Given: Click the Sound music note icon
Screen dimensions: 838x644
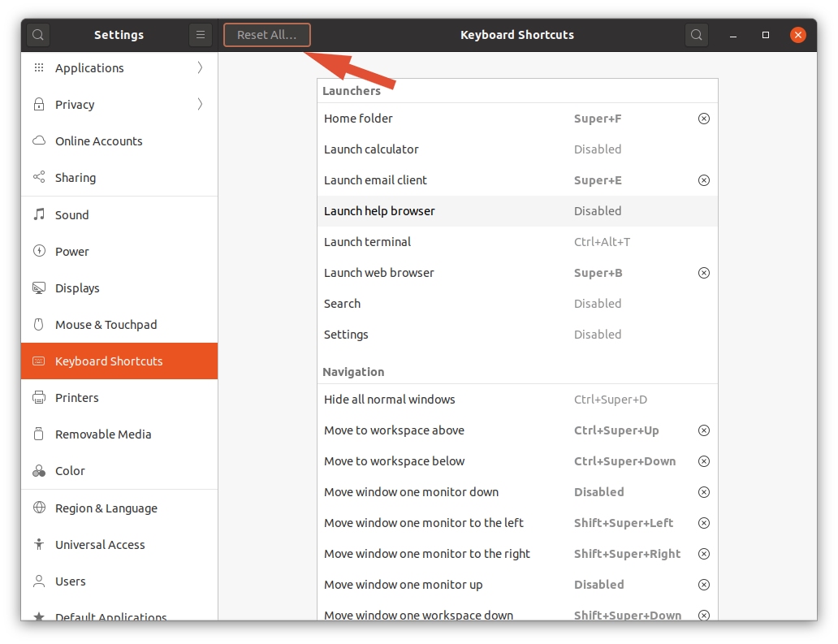Looking at the screenshot, I should coord(38,214).
